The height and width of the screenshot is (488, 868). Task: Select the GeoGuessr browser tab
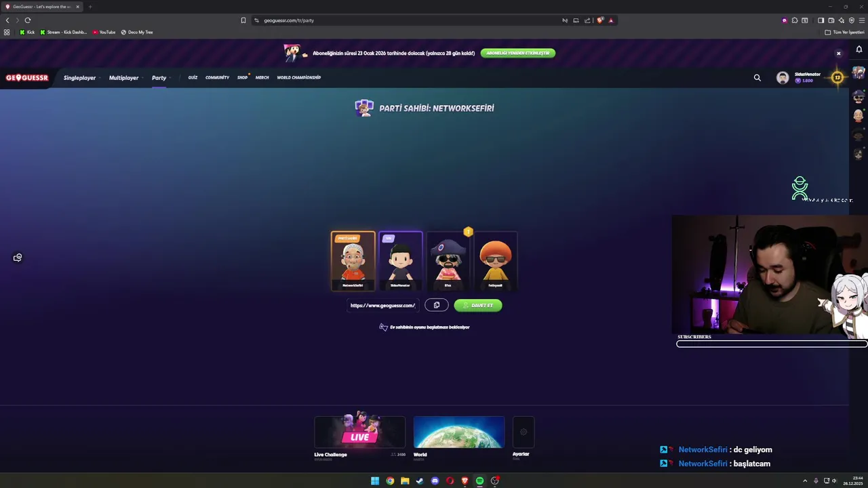pyautogui.click(x=41, y=7)
